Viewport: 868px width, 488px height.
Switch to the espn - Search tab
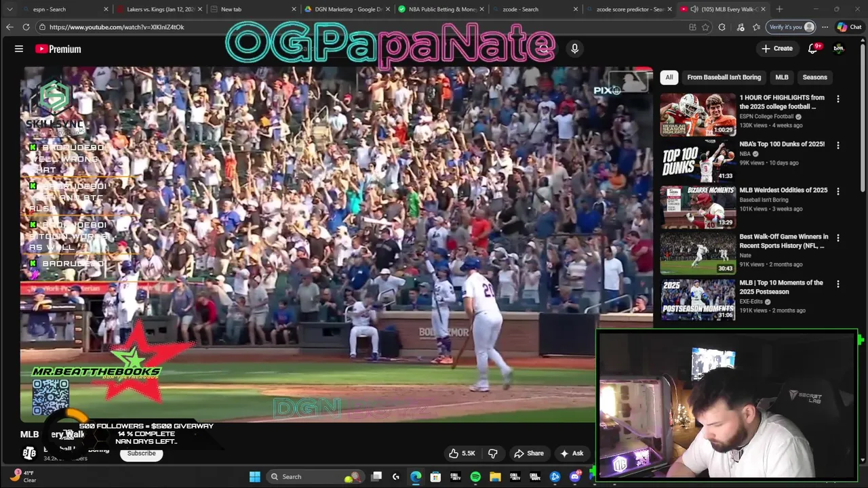[x=65, y=9]
